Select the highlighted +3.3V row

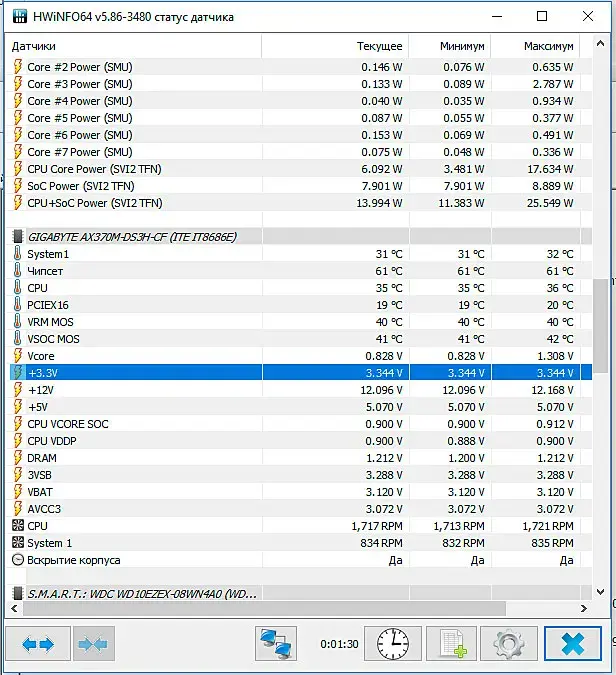tap(299, 373)
